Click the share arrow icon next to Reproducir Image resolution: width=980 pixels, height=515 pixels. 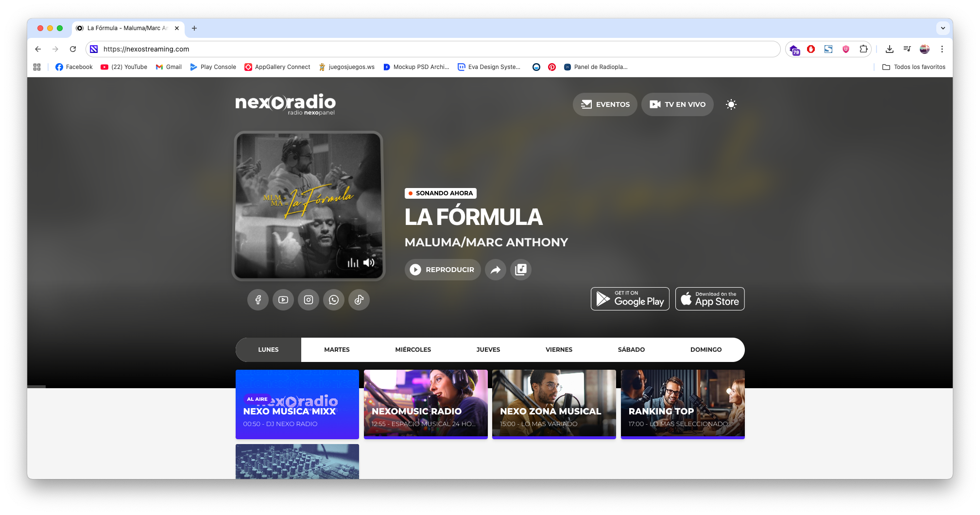pos(496,270)
